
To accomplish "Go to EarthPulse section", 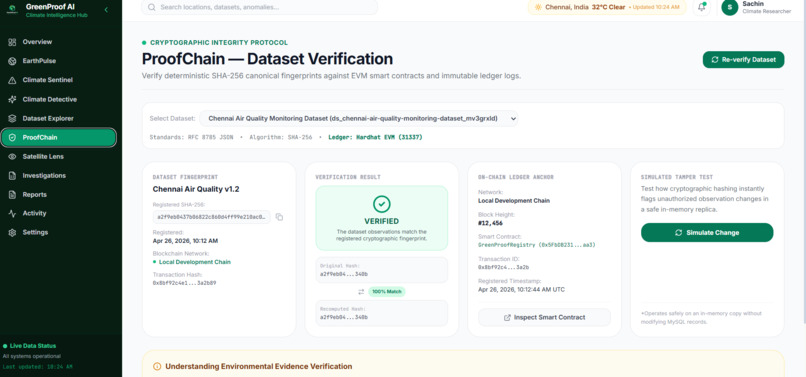I will tap(59, 61).
